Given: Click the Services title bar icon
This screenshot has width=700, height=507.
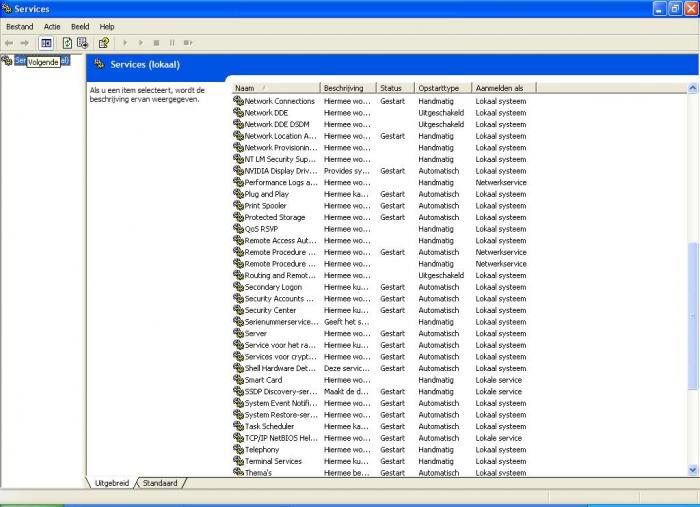Looking at the screenshot, I should click(x=7, y=8).
